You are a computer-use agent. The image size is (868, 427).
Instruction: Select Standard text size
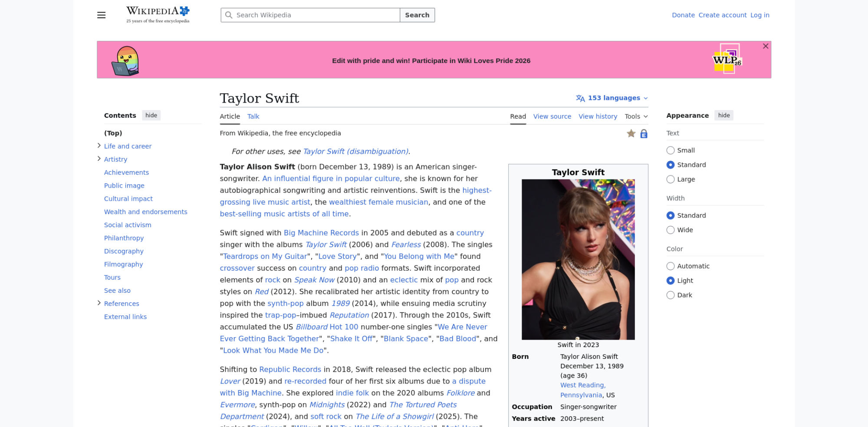coord(671,165)
